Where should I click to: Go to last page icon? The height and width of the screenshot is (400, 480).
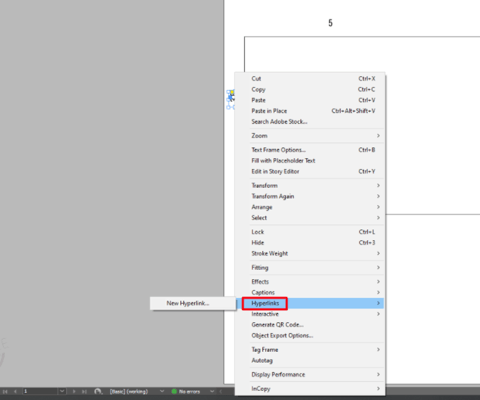[x=84, y=391]
